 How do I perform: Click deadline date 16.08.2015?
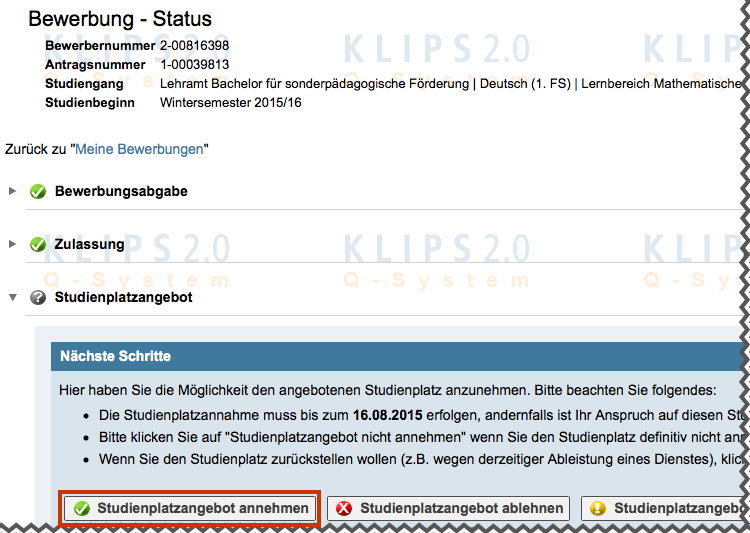point(387,415)
